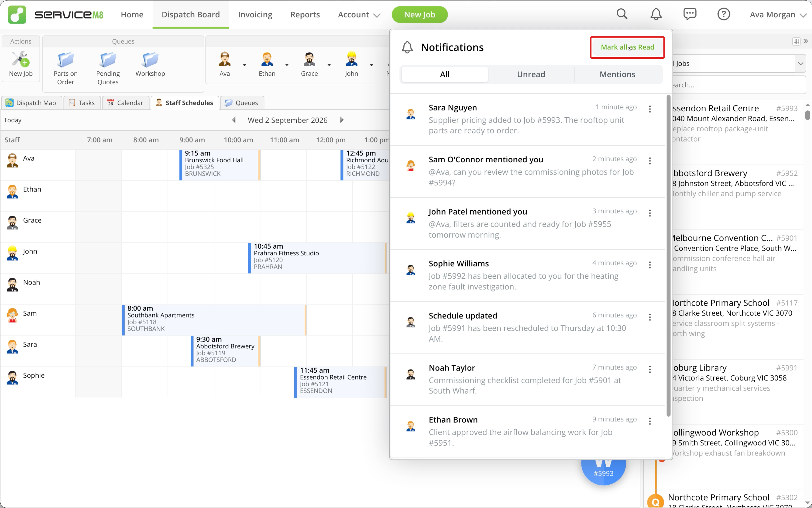The image size is (812, 508).
Task: Open options for John Patel mention
Action: (650, 213)
